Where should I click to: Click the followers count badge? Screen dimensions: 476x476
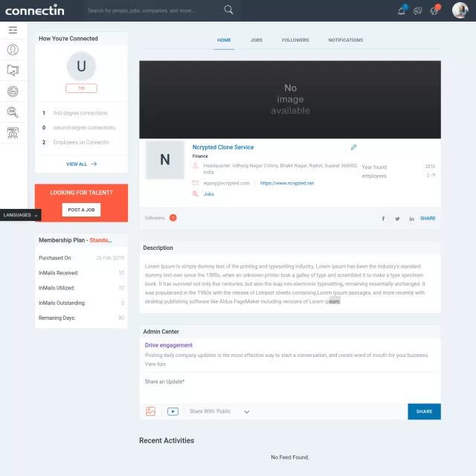pyautogui.click(x=173, y=218)
